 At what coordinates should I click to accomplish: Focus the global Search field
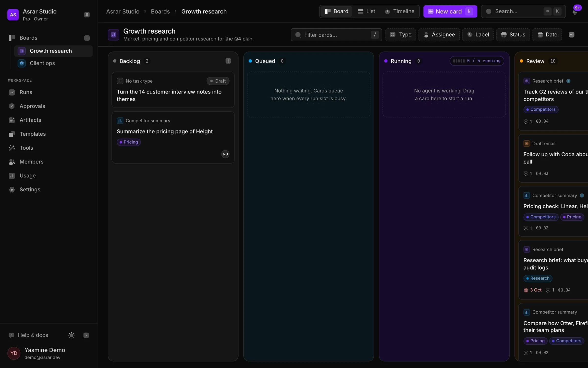pyautogui.click(x=523, y=12)
